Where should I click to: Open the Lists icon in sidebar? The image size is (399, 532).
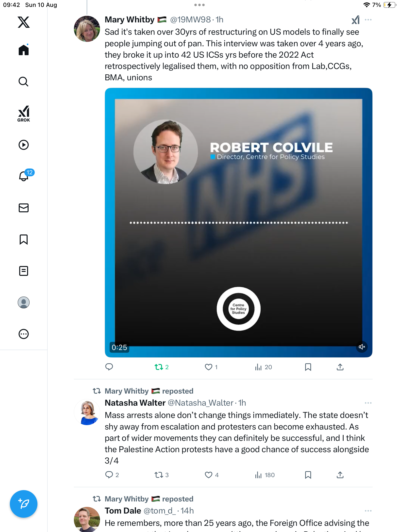[24, 271]
